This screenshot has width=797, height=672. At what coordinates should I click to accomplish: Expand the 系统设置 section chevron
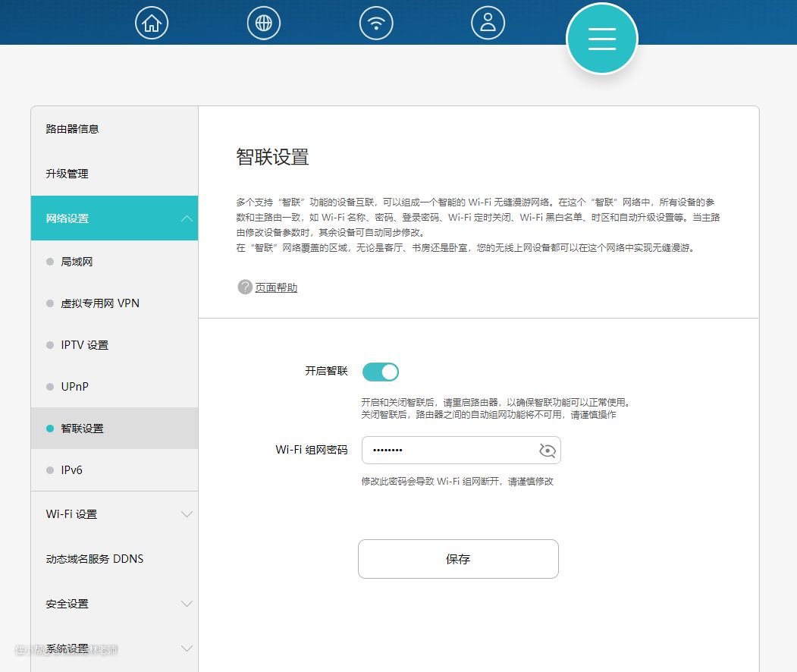(x=187, y=648)
